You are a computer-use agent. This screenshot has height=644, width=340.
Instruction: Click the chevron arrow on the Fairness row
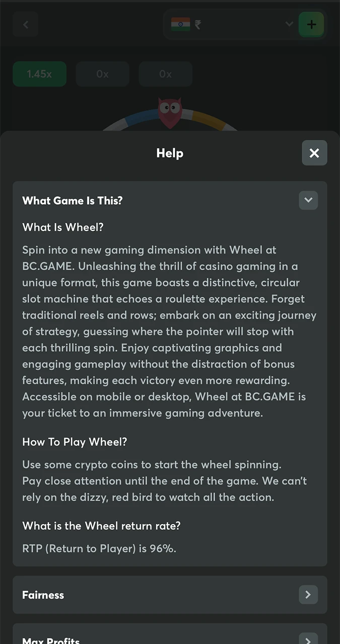pos(308,595)
